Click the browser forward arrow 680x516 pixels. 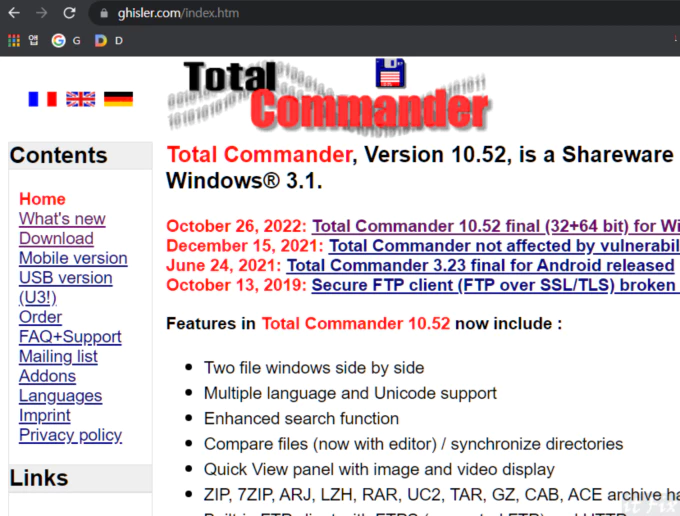(42, 13)
